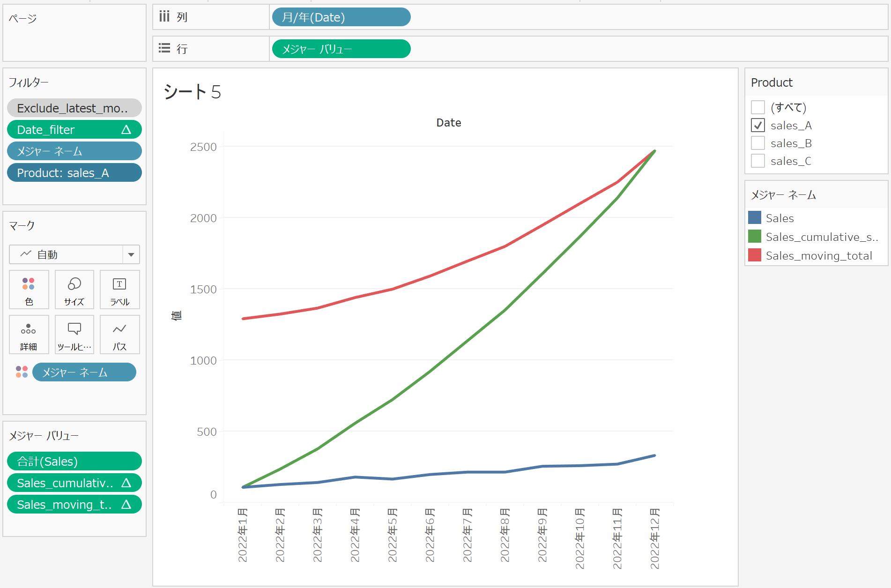The image size is (891, 588).
Task: Check the (すべて) select-all checkbox
Action: 757,107
